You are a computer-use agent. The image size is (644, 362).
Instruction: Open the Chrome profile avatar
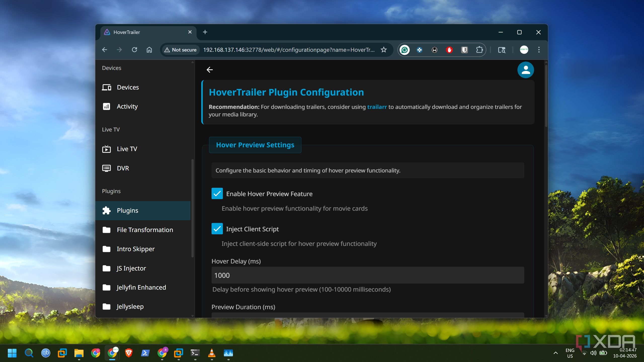[524, 50]
